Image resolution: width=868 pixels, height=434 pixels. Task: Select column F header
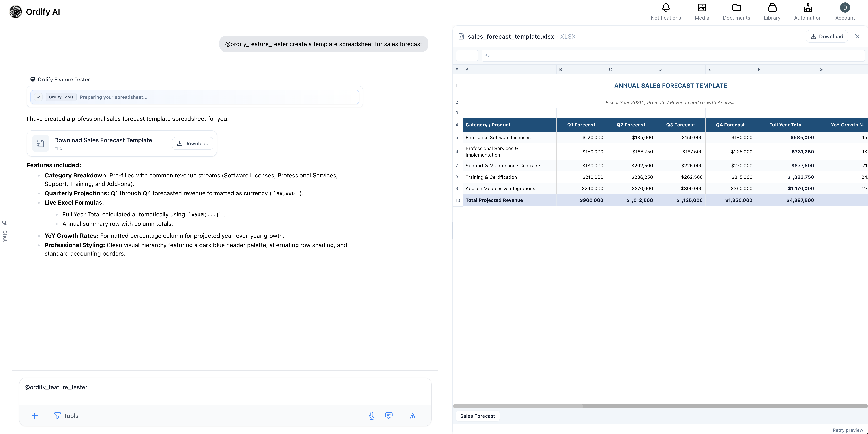[x=786, y=69]
